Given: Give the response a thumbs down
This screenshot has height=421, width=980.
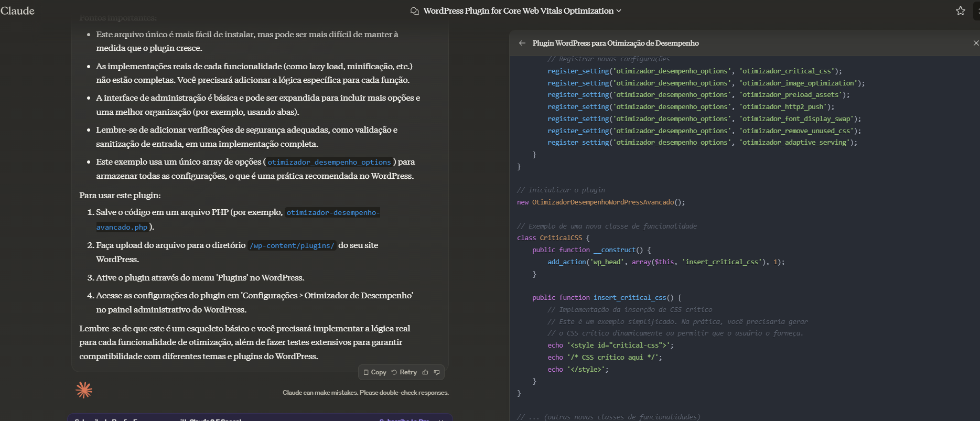Looking at the screenshot, I should coord(437,372).
